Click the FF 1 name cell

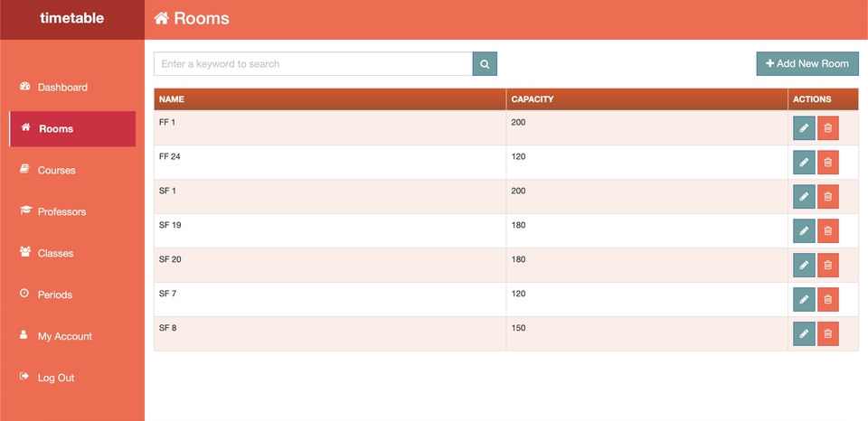click(330, 127)
